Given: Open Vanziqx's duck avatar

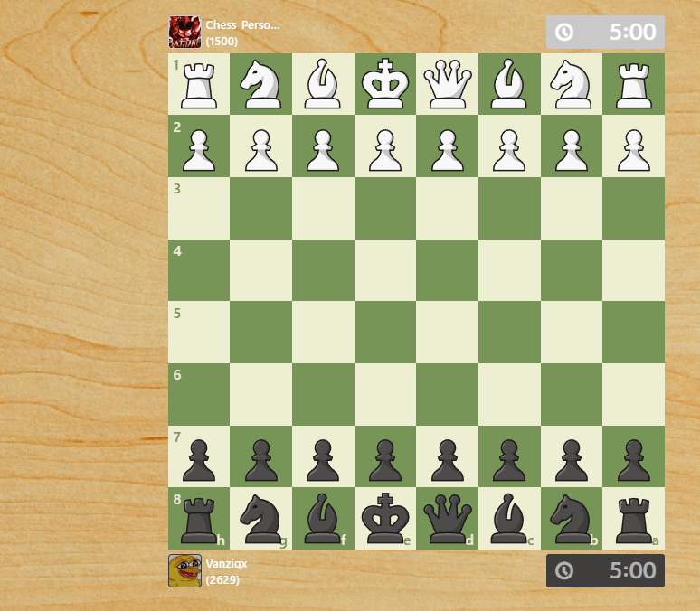Looking at the screenshot, I should (x=184, y=571).
